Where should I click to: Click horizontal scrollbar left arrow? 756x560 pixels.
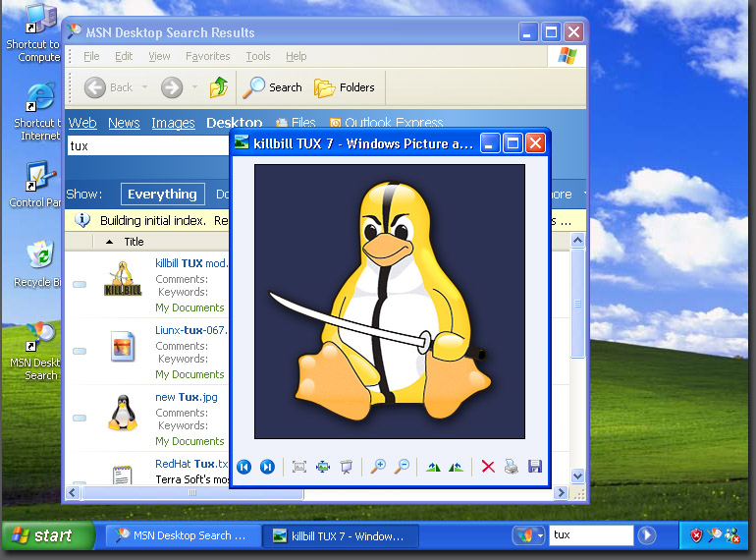[73, 493]
